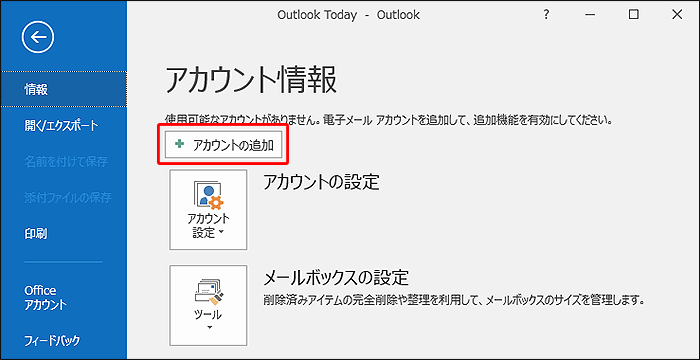The image size is (700, 360).
Task: Click the grayed 添付ファイルの保存 item
Action: tap(68, 197)
